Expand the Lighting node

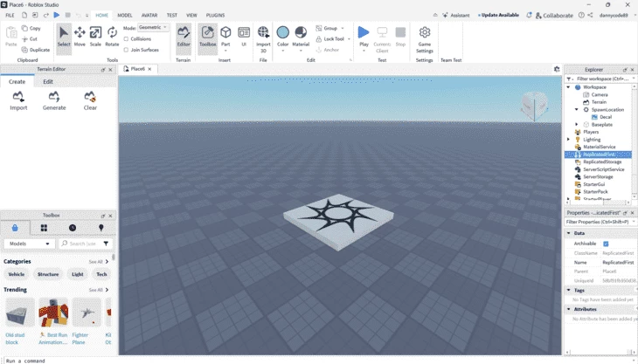click(x=568, y=140)
